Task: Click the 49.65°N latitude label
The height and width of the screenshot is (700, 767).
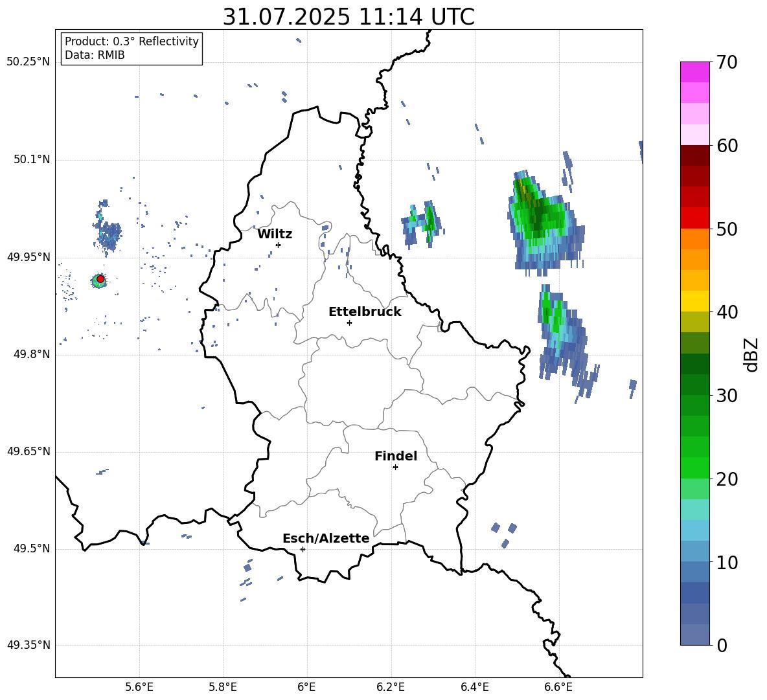Action: (29, 451)
